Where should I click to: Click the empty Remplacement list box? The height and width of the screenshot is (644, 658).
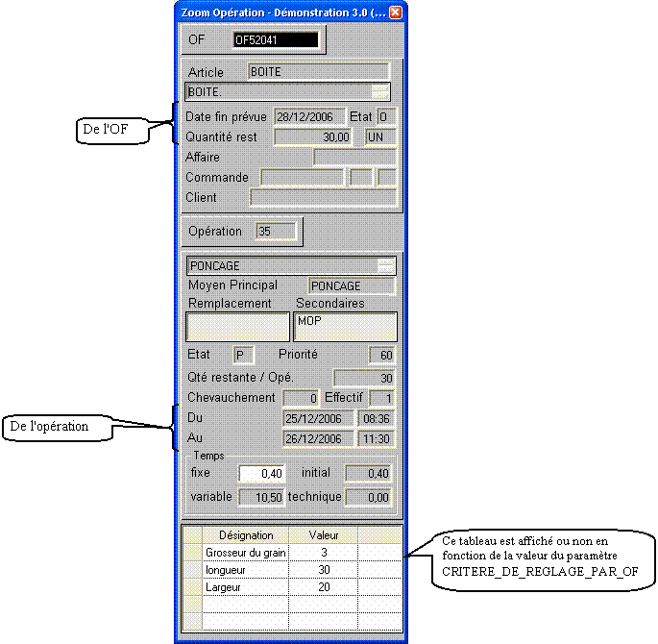pyautogui.click(x=237, y=327)
